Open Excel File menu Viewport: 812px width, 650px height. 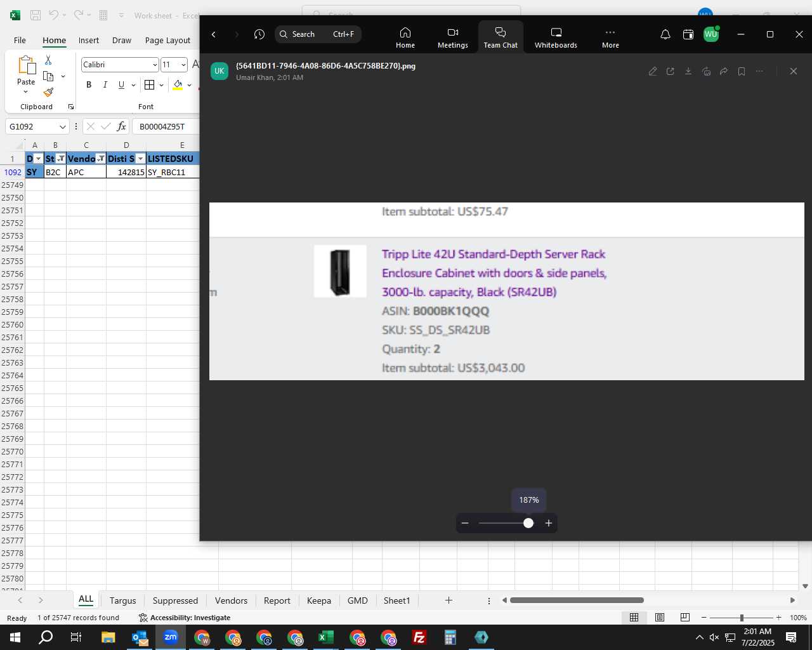tap(20, 40)
